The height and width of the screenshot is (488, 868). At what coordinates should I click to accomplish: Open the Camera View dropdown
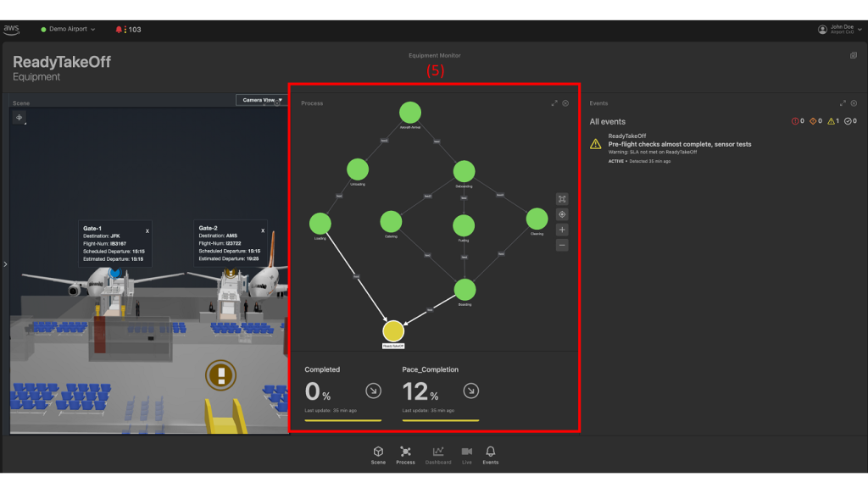pos(261,101)
